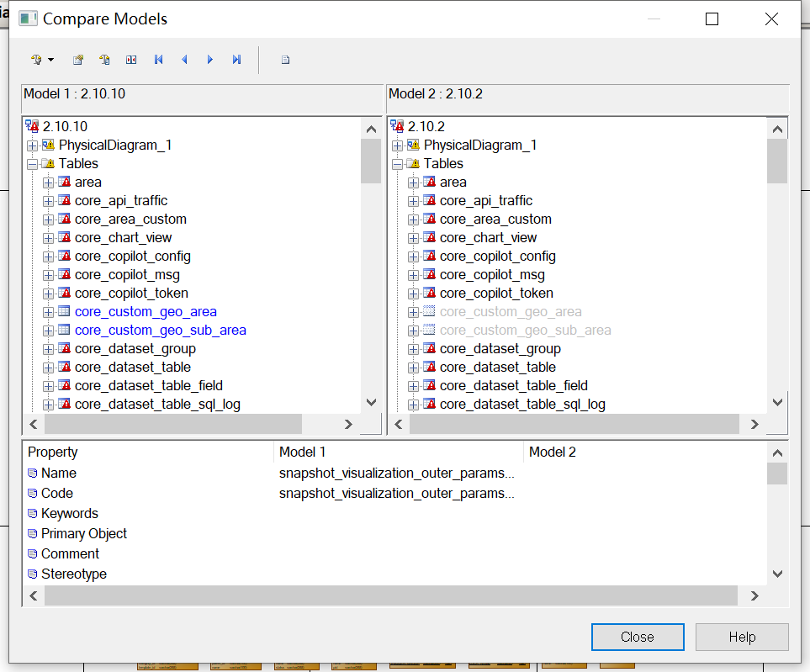Select core_custom_geo_area in Model 1 tree
Viewport: 810px width, 672px height.
point(145,311)
